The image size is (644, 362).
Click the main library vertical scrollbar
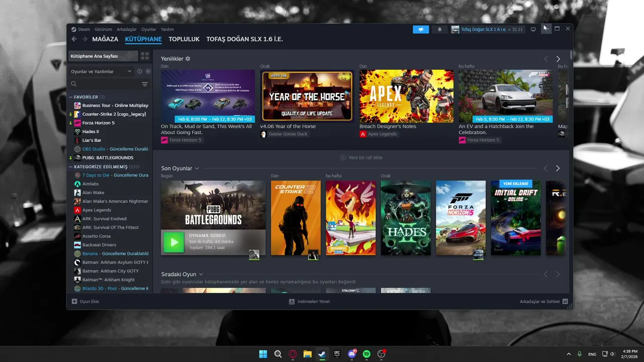[571, 55]
